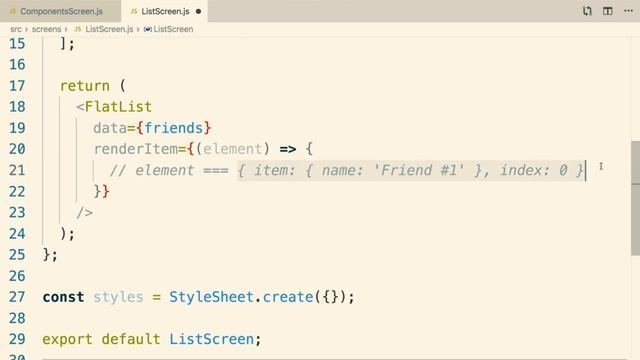Viewport: 640px width, 360px height.
Task: Click the vertical scrollbar thumb
Action: [635, 198]
